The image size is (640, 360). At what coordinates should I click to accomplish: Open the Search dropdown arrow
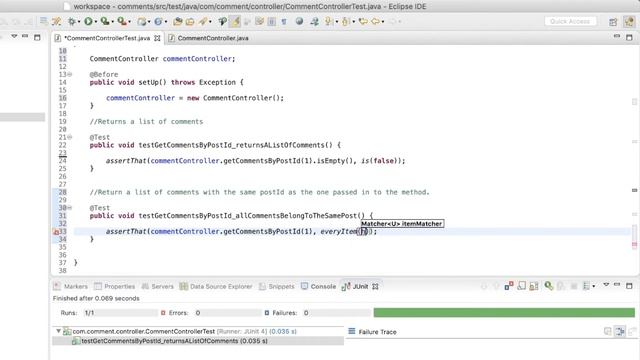(210, 22)
